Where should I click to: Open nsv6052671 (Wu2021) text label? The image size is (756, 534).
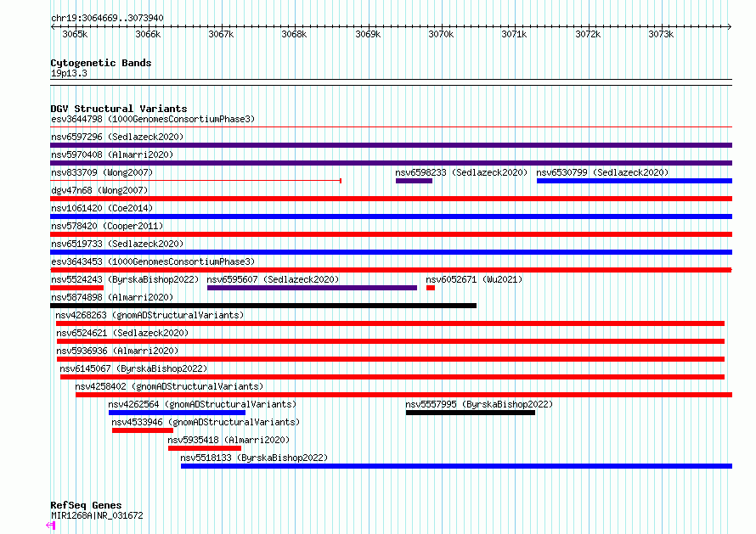point(474,279)
